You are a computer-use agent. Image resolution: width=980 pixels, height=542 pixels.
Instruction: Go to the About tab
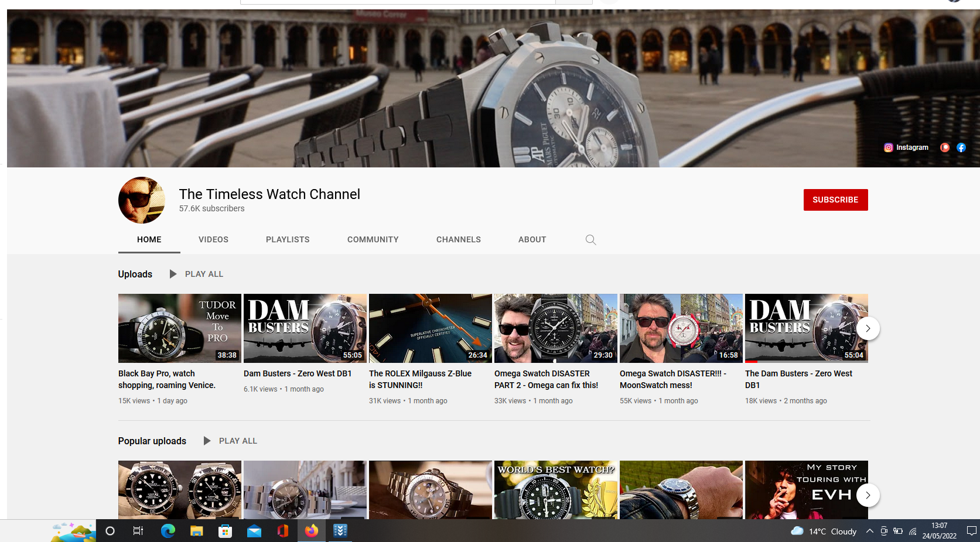click(532, 239)
